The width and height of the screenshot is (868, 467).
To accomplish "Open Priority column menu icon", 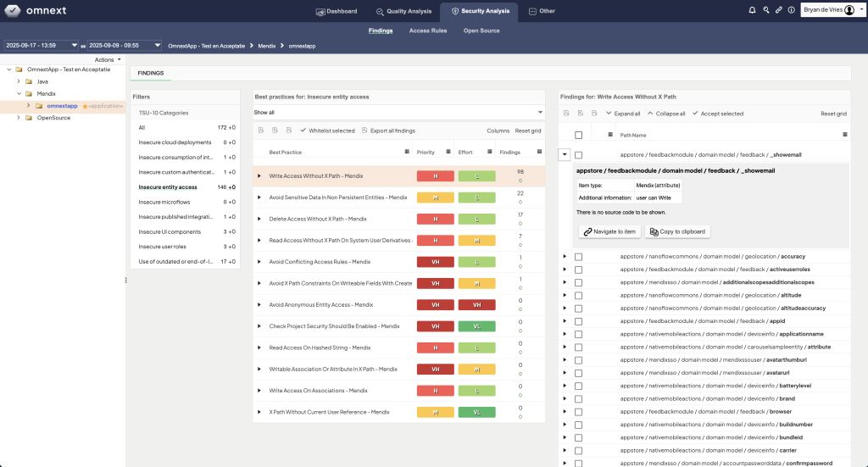I will [x=448, y=152].
